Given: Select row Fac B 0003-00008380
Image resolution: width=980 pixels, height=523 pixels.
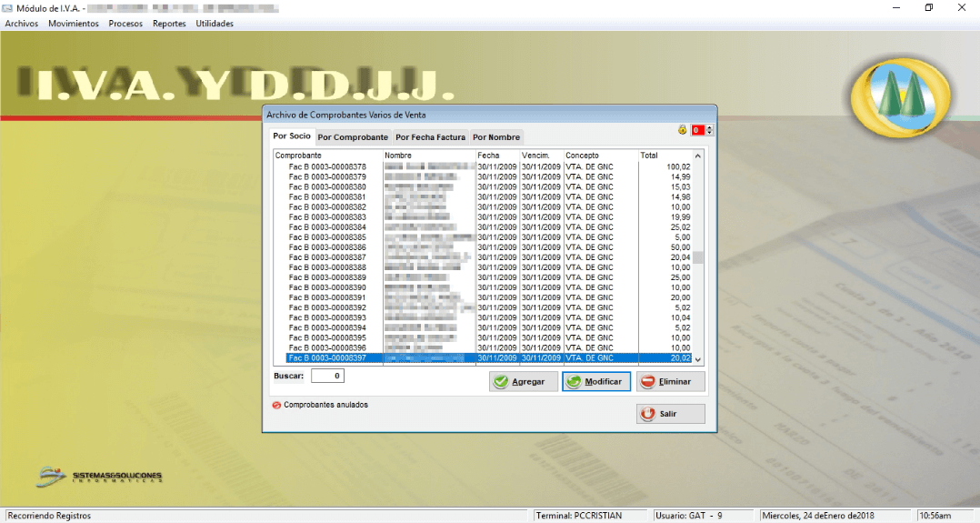Looking at the screenshot, I should tap(489, 187).
